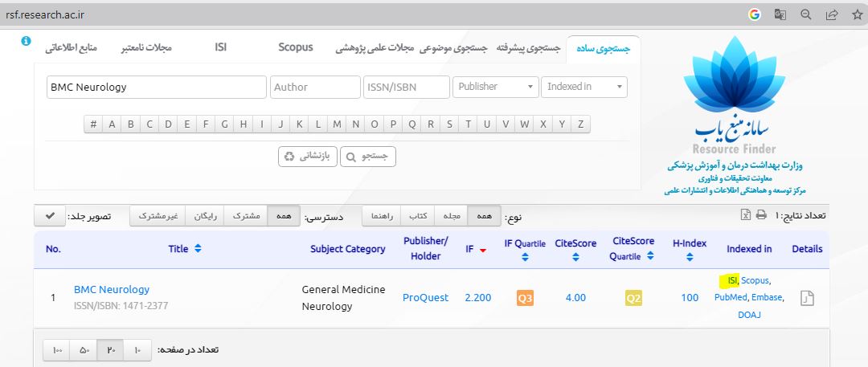The image size is (868, 367).
Task: Open the journal details document icon
Action: pyautogui.click(x=807, y=298)
